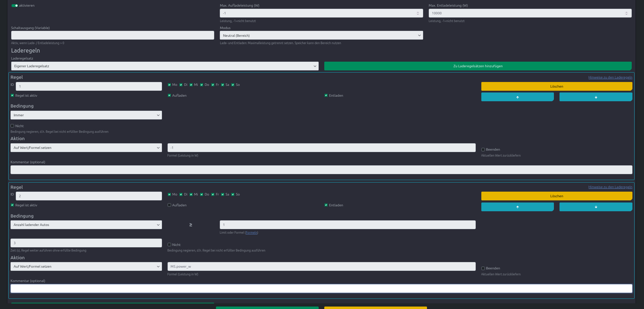
Task: Open the 'Formeln' link under limit field
Action: coord(251,233)
